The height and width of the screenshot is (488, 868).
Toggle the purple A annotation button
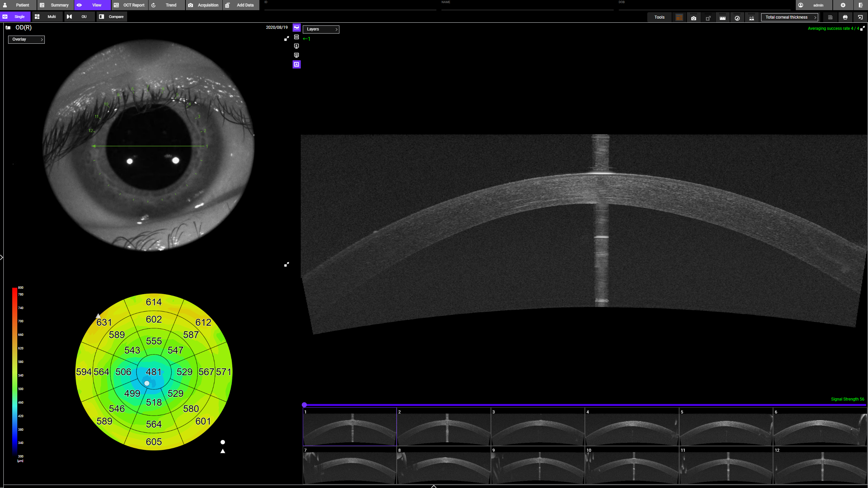pyautogui.click(x=296, y=64)
